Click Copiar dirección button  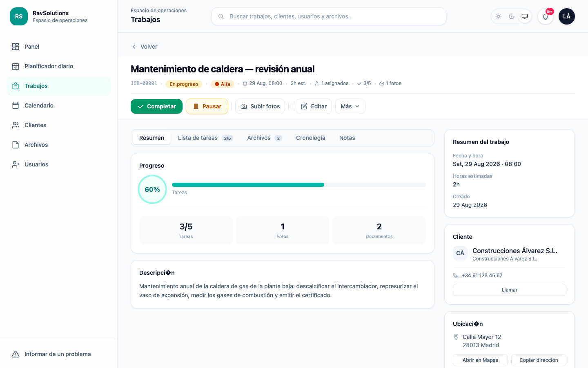click(x=539, y=360)
